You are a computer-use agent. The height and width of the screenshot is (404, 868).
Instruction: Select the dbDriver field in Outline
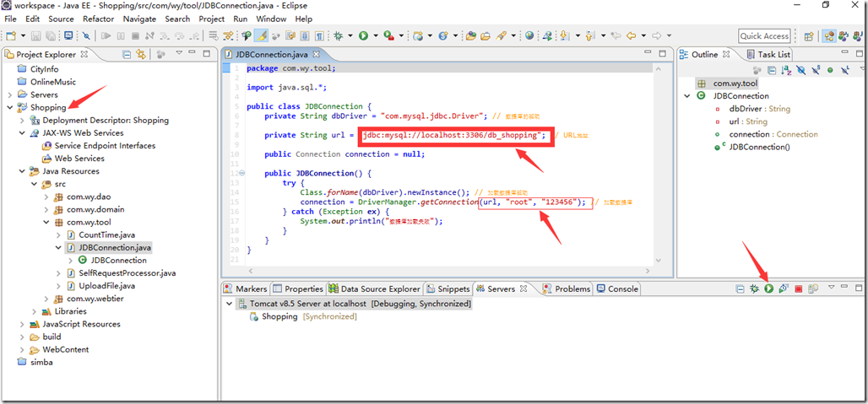pyautogui.click(x=760, y=109)
